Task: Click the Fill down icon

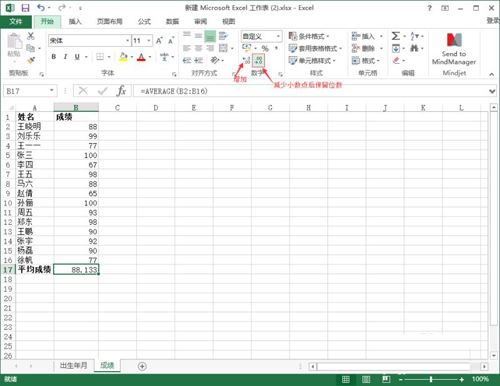Action: 396,49
